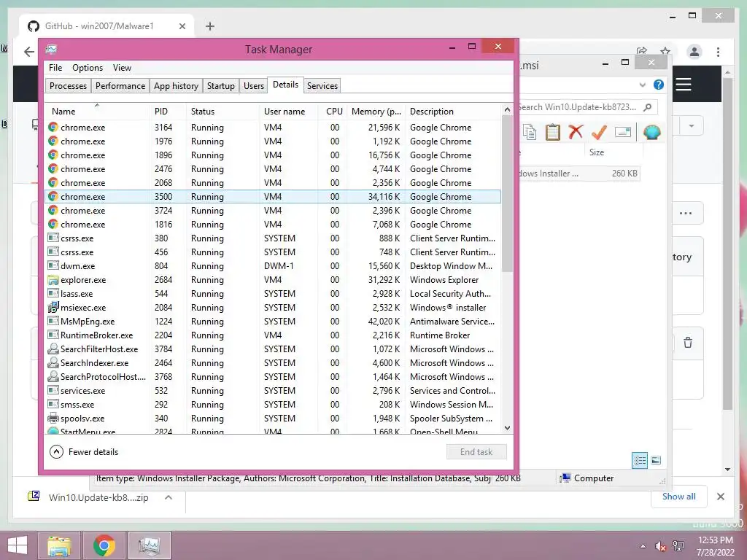Click the copy icon in Explorer toolbar
Viewport: 747px width, 560px height.
(x=530, y=132)
